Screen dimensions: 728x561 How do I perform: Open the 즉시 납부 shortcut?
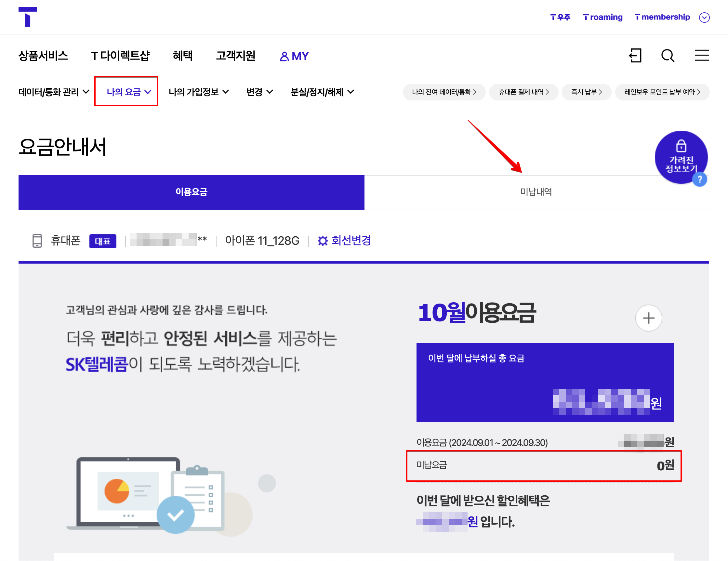click(587, 92)
